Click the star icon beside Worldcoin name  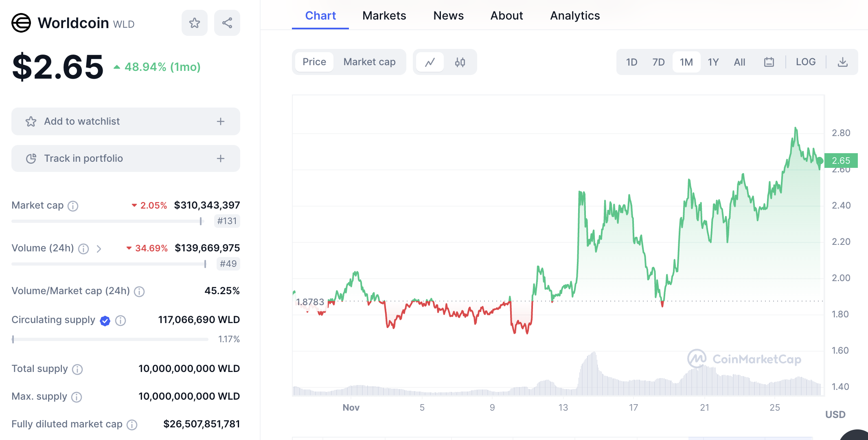click(194, 23)
